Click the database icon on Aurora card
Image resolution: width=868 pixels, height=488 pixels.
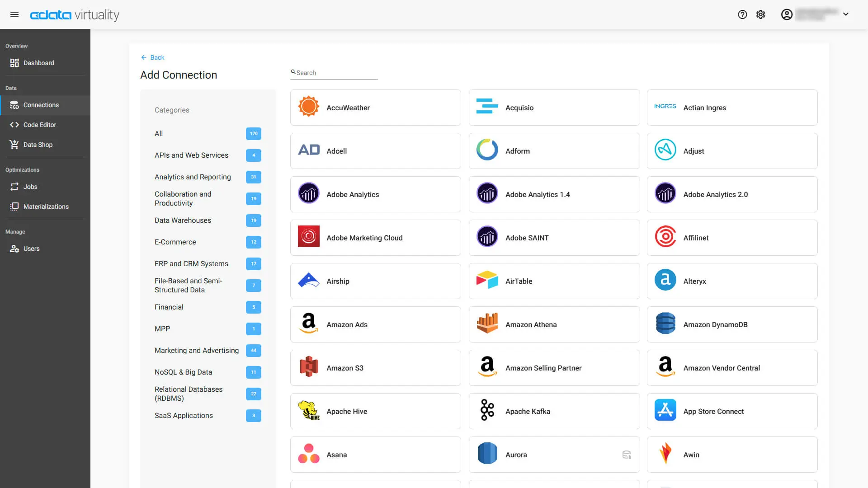[627, 455]
